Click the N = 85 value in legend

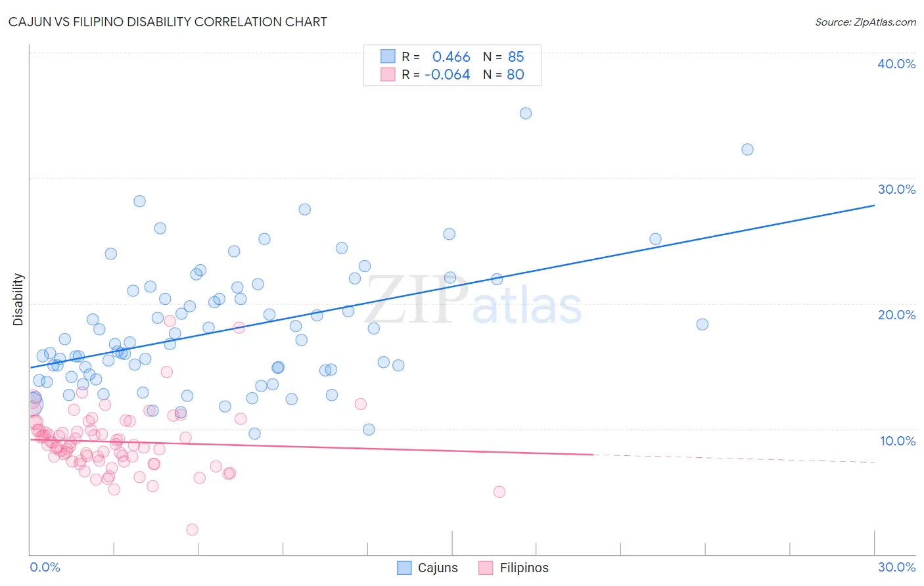[503, 56]
